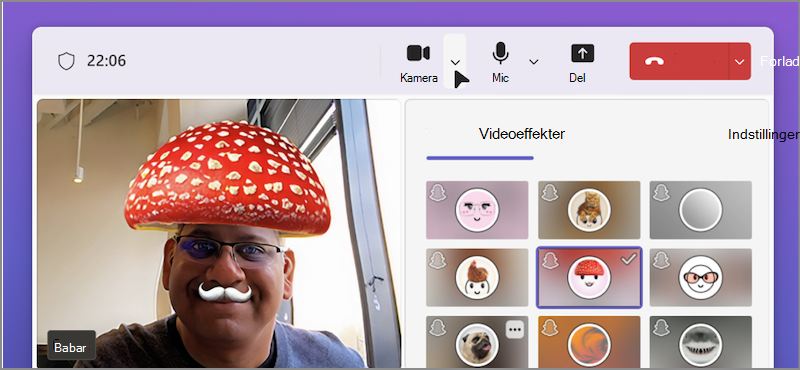Screen dimensions: 800x370
Task: Open the Del share screen icon
Action: (x=583, y=53)
